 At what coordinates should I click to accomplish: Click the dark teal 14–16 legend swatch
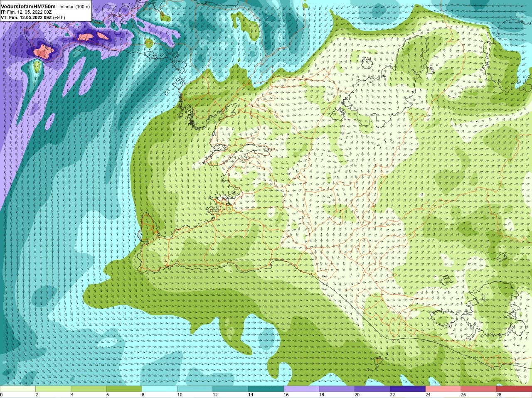coord(266,389)
